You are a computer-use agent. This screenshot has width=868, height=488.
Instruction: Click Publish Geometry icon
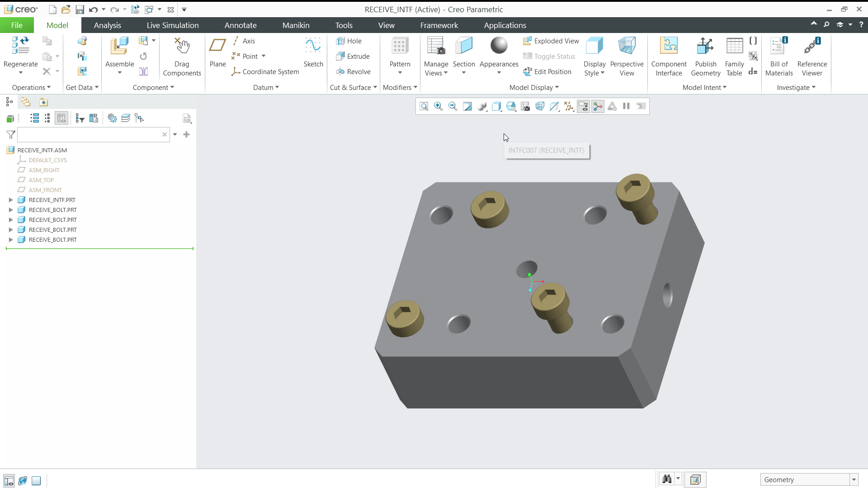(705, 46)
